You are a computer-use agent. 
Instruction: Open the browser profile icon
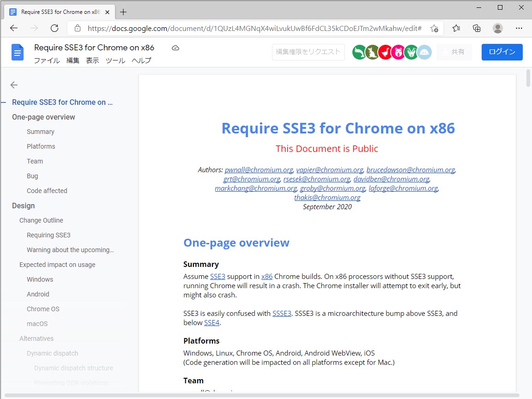497,28
